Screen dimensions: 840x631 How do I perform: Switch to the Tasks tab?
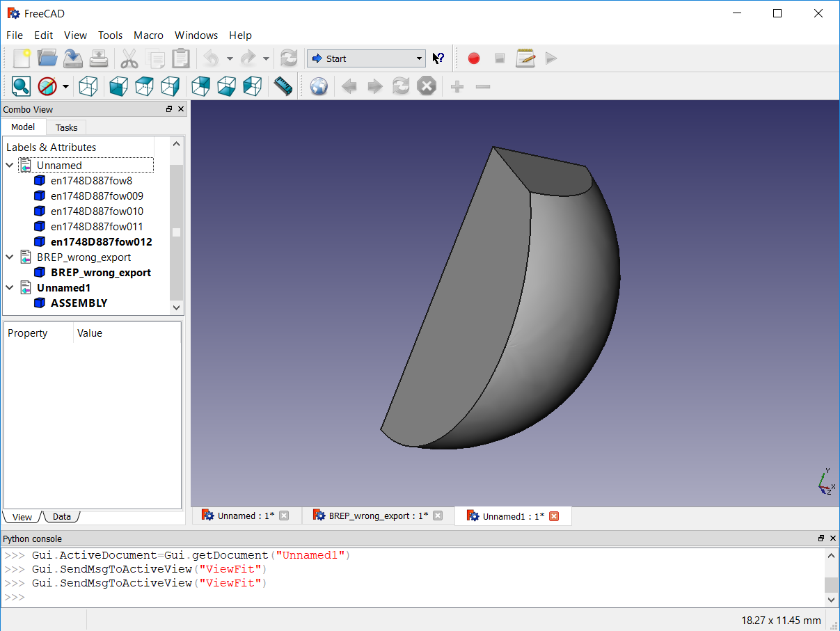[67, 127]
